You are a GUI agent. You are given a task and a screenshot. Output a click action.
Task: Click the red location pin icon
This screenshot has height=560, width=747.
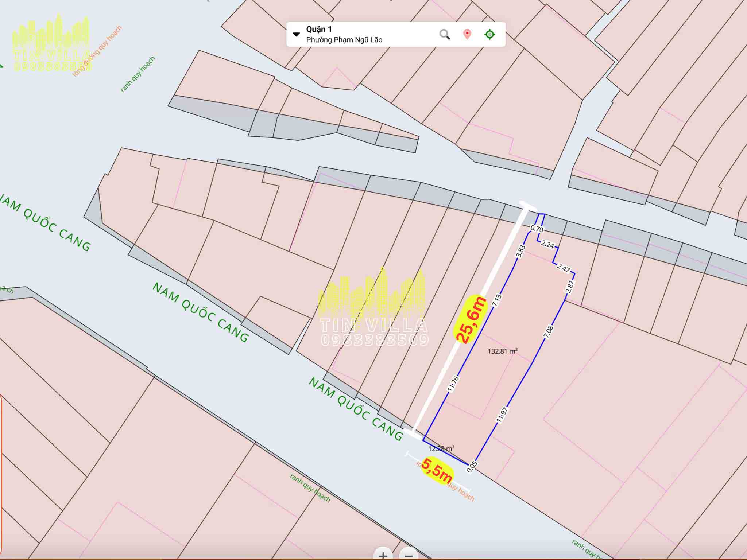467,34
